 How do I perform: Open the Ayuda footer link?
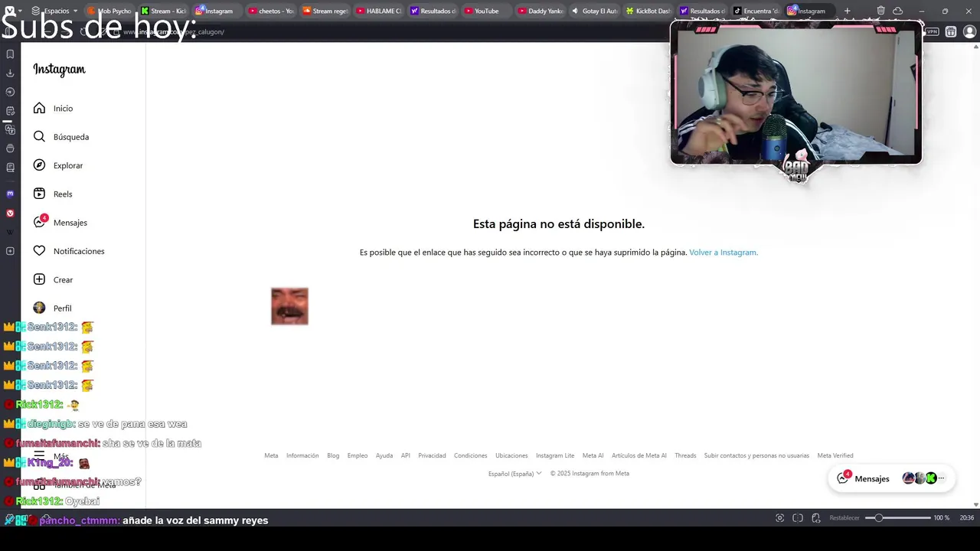click(x=384, y=455)
